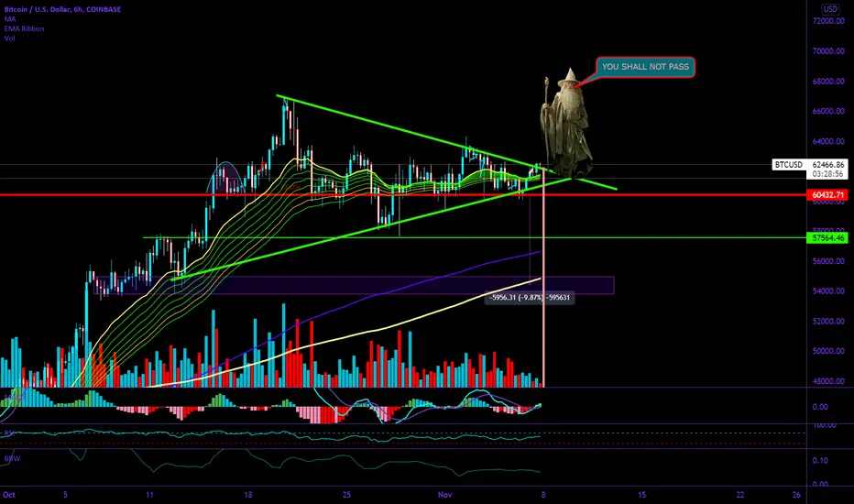The height and width of the screenshot is (504, 854).
Task: Click the 66000.00 price axis label
Action: click(828, 111)
